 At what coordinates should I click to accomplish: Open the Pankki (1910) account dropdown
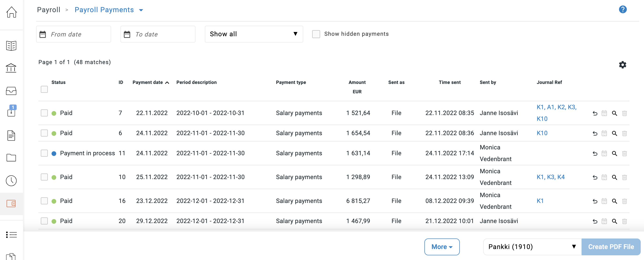532,247
